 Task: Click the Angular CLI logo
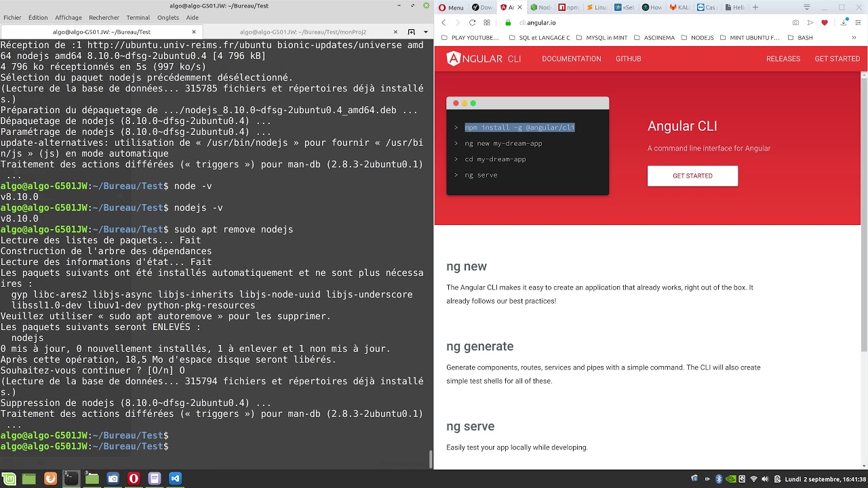(484, 59)
